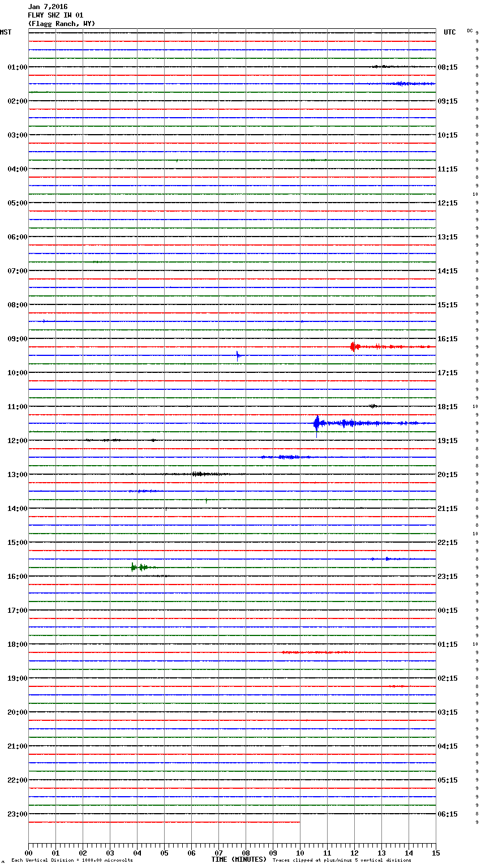Click the 02:15 UTC time label
The image size is (481, 868).
(x=448, y=678)
